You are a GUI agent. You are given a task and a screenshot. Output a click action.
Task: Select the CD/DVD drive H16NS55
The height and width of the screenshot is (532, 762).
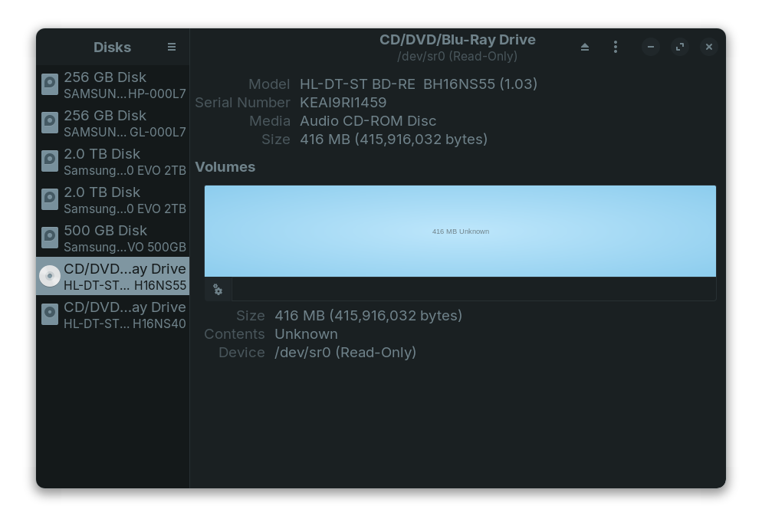113,276
